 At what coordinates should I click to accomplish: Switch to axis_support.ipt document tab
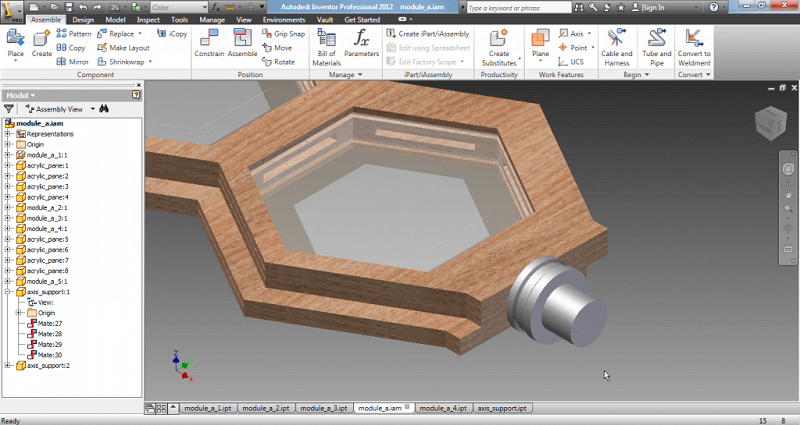[502, 408]
